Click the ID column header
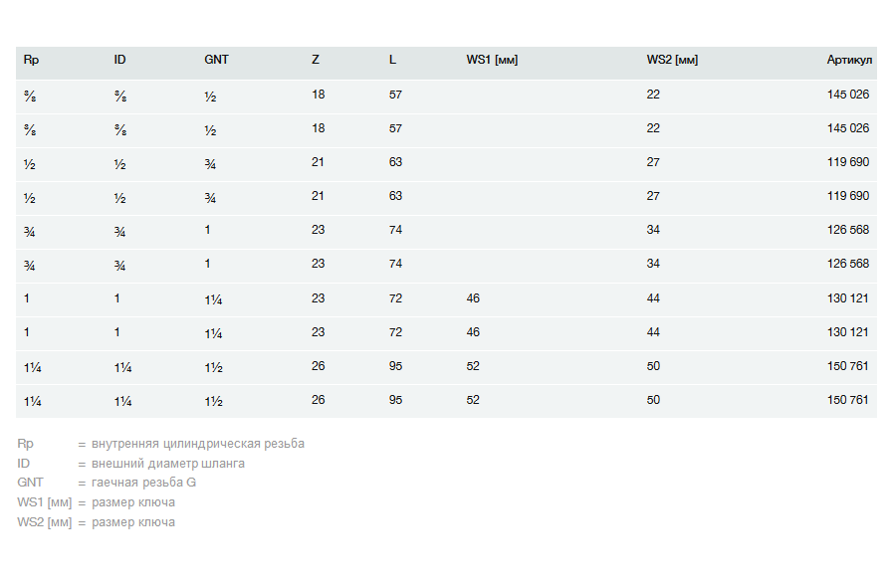 point(119,60)
